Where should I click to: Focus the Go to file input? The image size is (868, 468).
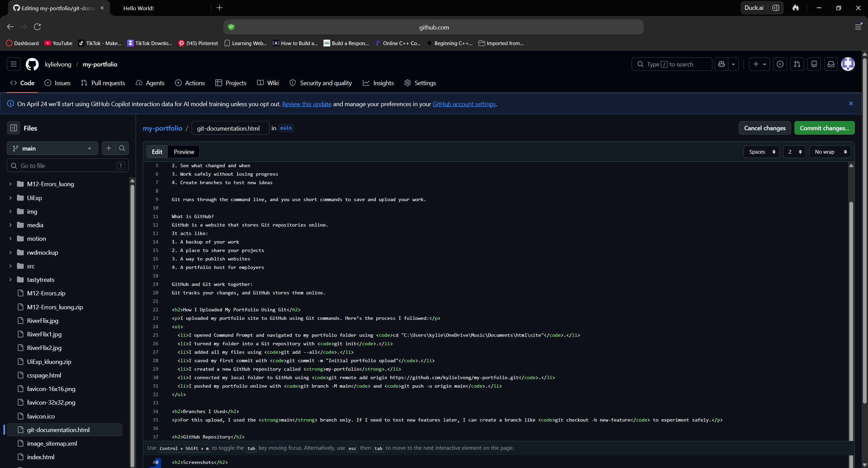pyautogui.click(x=68, y=165)
